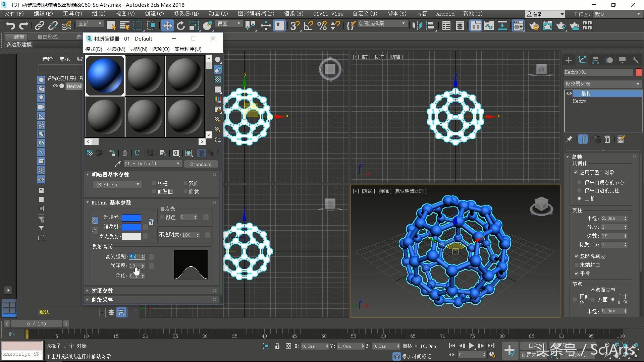Open the 渲染(R) menu
The width and height of the screenshot is (644, 362).
(x=293, y=14)
